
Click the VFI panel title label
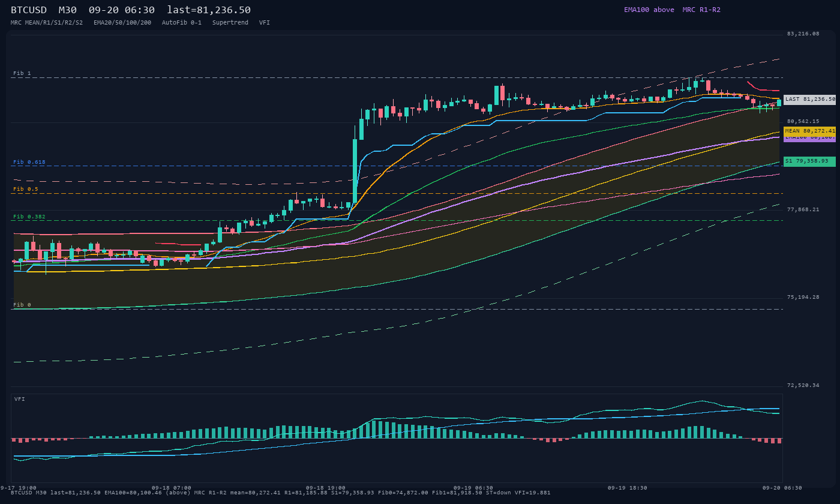point(20,399)
